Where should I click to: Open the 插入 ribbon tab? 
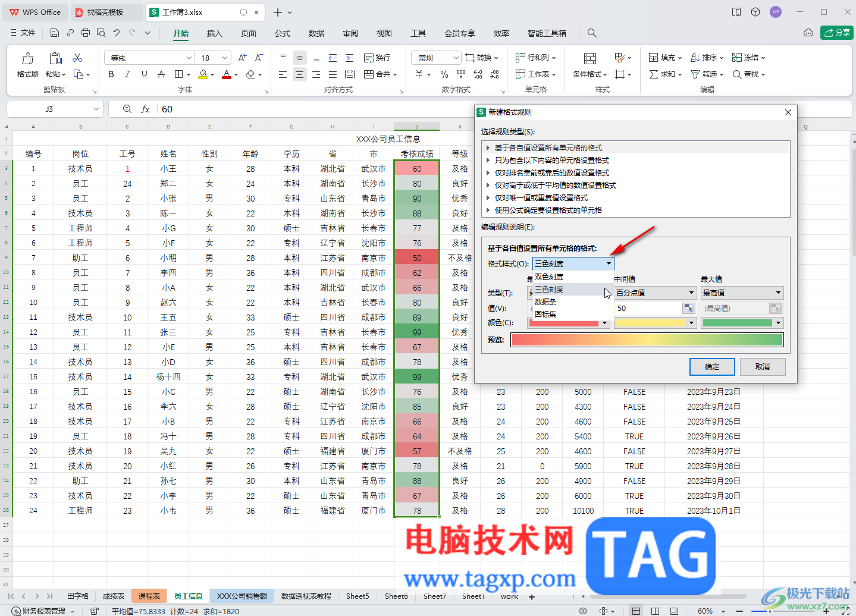[x=214, y=33]
